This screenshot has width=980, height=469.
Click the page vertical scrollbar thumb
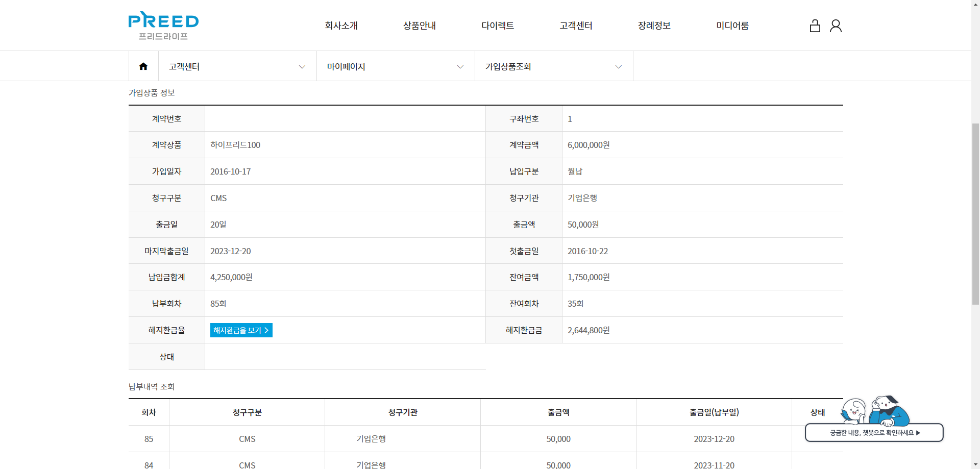(x=975, y=214)
